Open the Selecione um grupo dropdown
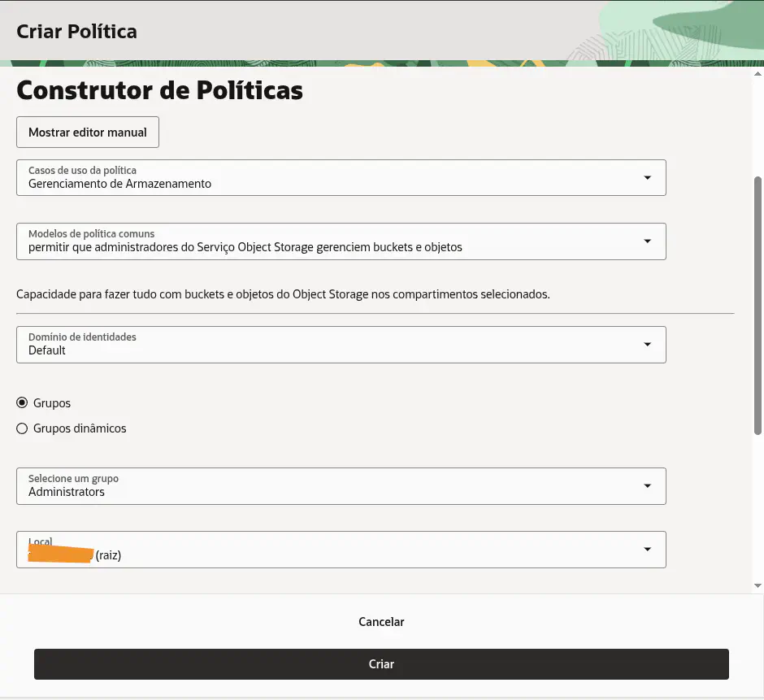 (341, 486)
